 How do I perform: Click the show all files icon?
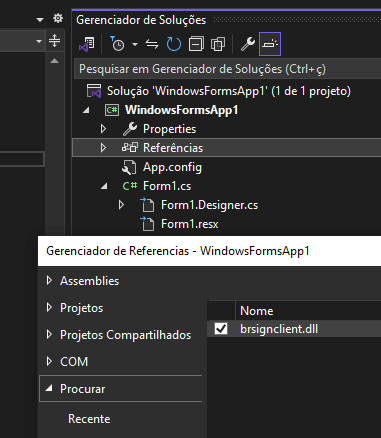[218, 44]
